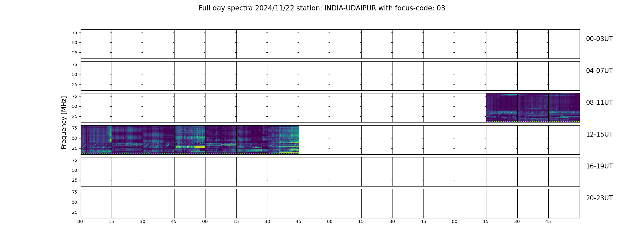The width and height of the screenshot is (644, 245).
Task: Click the '50' tick label in the 20-23UT row
Action: [75, 202]
